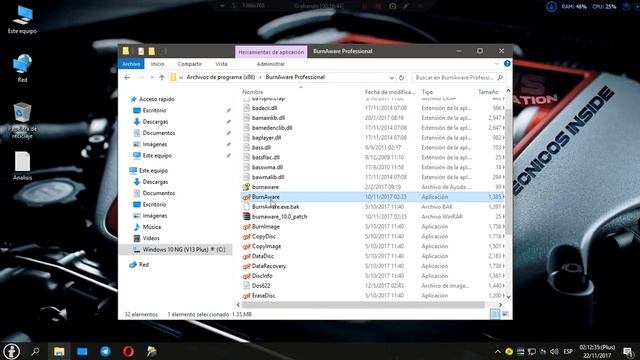Sort by the Tipo column header
The width and height of the screenshot is (640, 360).
click(427, 92)
